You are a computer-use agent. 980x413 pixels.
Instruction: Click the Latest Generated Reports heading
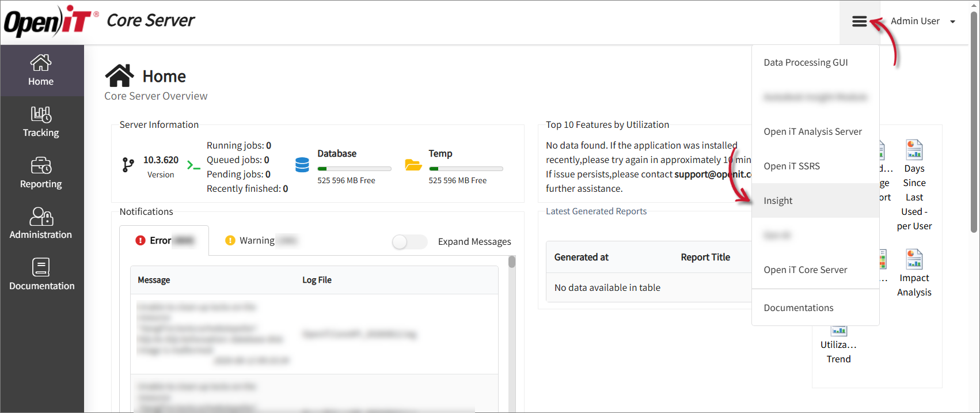click(x=596, y=211)
